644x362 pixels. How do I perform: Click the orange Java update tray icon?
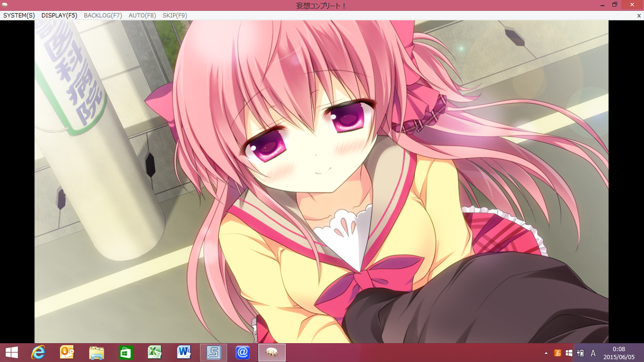tap(558, 353)
